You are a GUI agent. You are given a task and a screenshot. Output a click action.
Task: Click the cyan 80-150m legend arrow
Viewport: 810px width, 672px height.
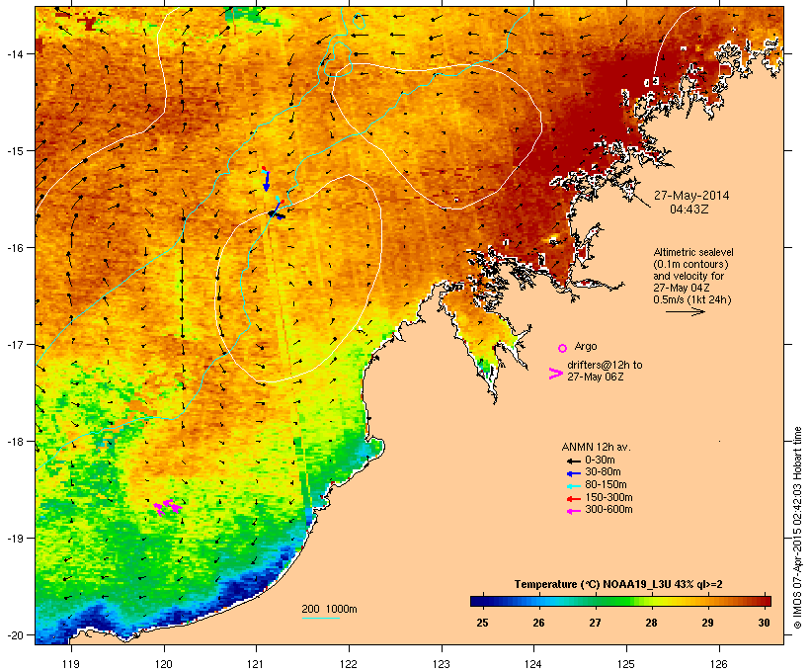point(573,486)
